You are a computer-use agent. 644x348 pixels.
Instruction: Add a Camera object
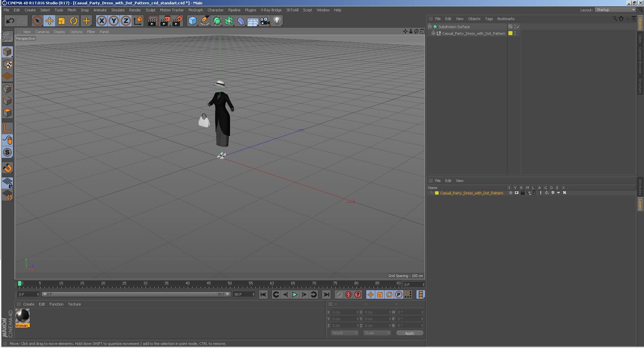tap(265, 21)
